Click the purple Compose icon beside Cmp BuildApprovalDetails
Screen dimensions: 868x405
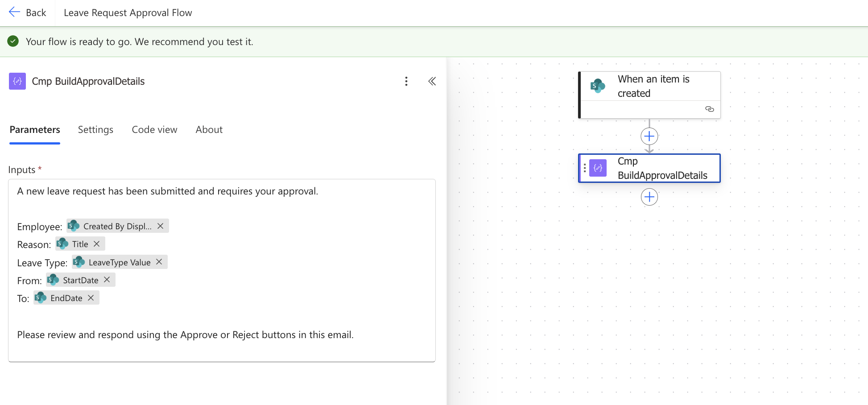(17, 81)
